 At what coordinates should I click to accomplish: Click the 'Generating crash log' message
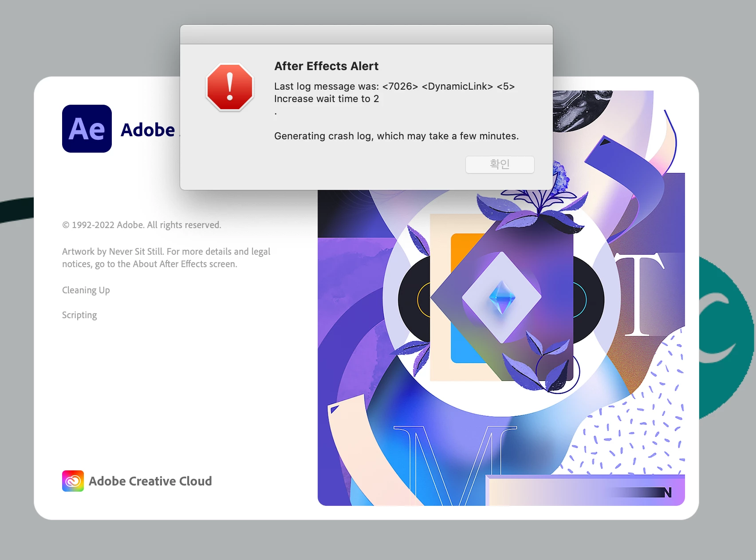pyautogui.click(x=396, y=136)
